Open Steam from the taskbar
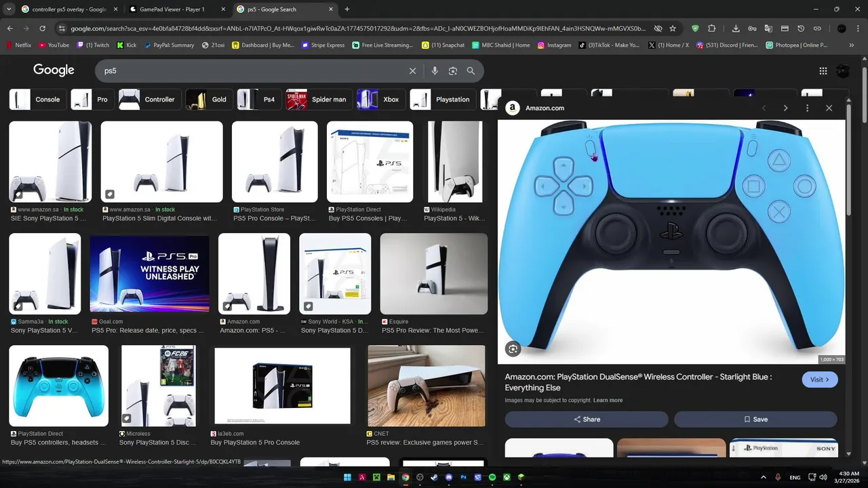Screen dimensions: 868x488 pos(434,477)
